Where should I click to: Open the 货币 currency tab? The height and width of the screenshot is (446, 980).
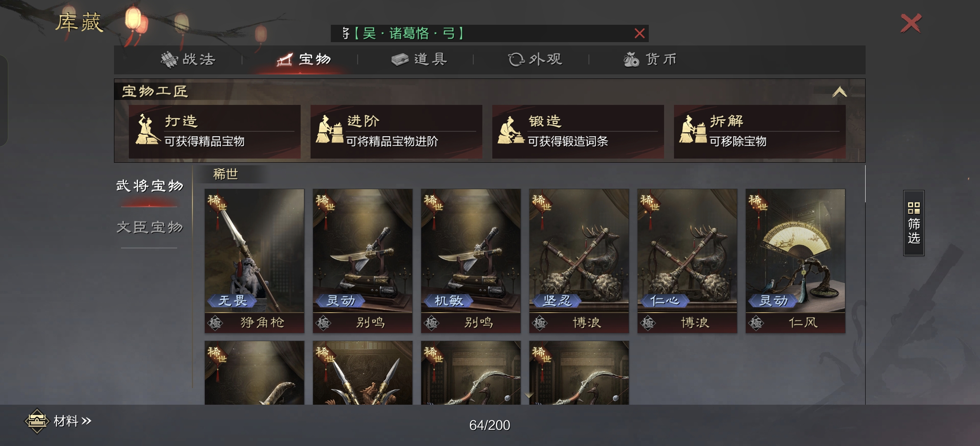click(650, 59)
